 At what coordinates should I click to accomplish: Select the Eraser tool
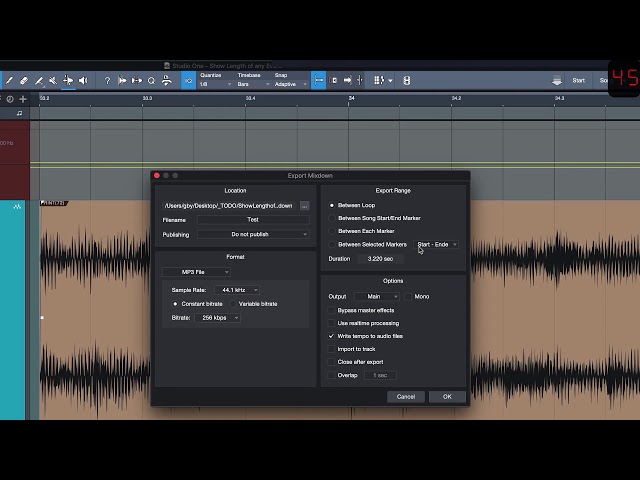[x=24, y=80]
